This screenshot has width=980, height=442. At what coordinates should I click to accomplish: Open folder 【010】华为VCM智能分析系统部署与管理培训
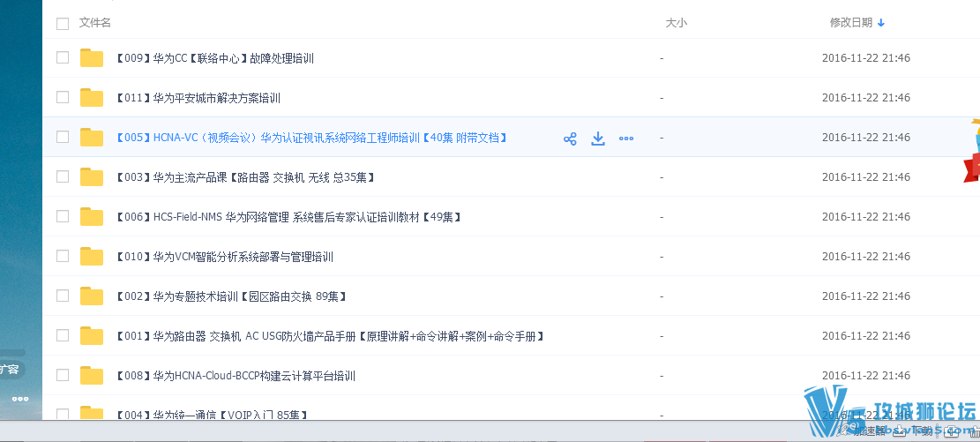[x=224, y=257]
